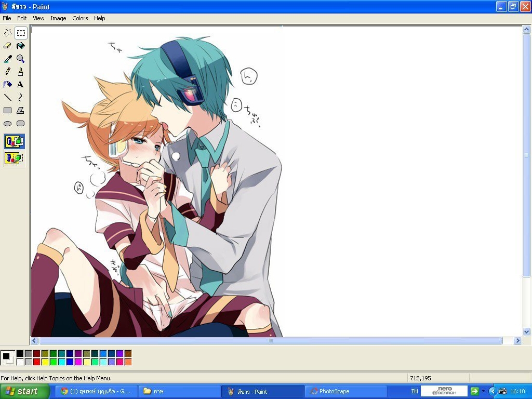The image size is (532, 399).
Task: Open the File menu
Action: [7, 18]
